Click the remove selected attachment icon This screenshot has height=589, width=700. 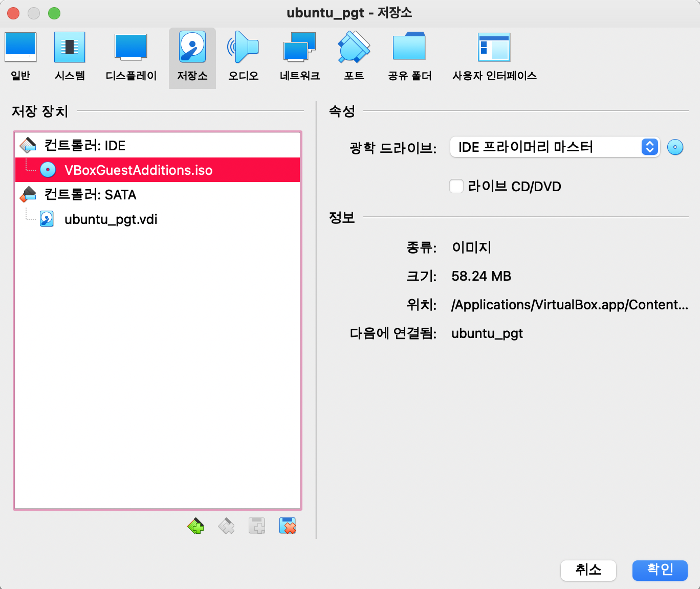pyautogui.click(x=288, y=526)
